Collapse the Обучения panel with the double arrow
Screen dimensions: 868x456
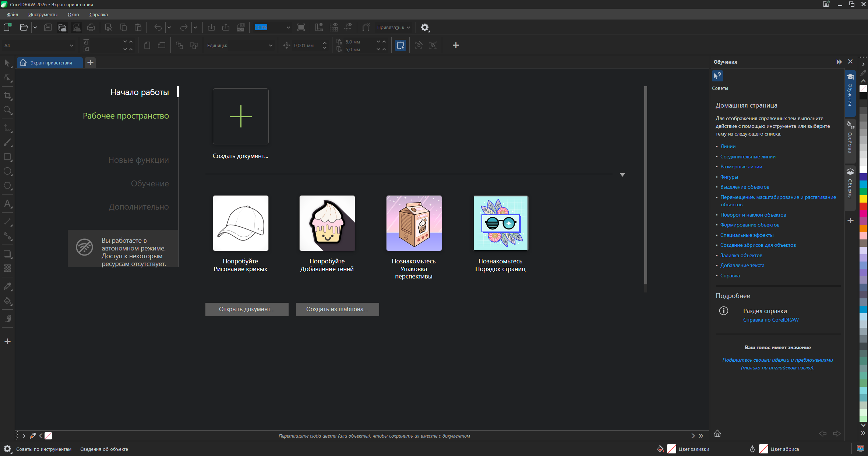click(839, 62)
